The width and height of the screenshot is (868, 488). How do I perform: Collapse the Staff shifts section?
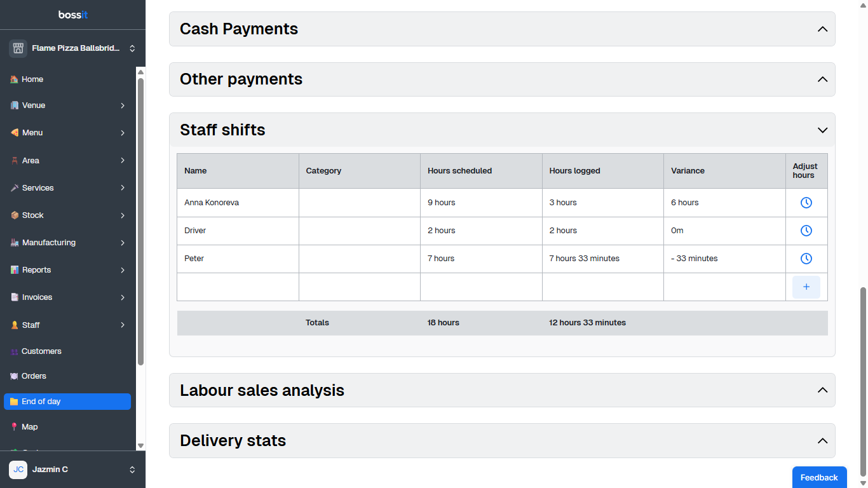tap(822, 130)
